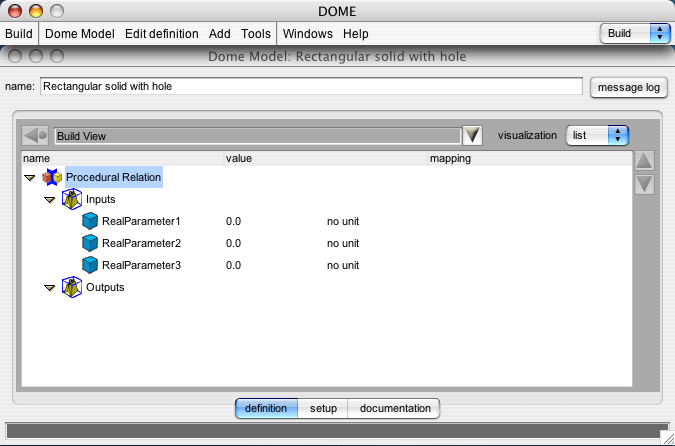The width and height of the screenshot is (675, 446).
Task: Click the RealParameter2 blue cube icon
Action: [x=90, y=243]
